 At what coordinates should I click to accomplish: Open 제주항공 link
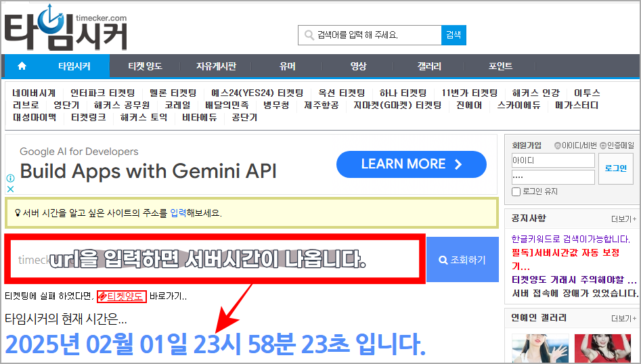322,106
